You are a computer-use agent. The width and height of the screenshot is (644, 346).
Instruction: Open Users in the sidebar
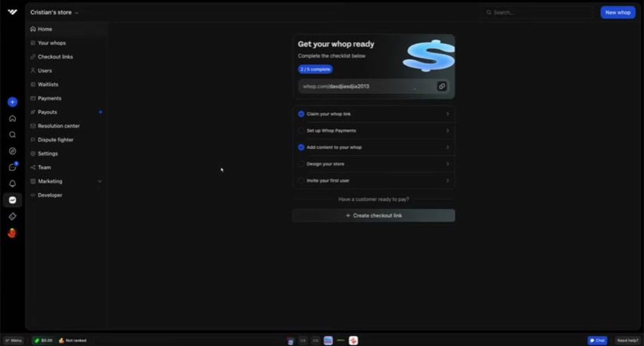66,71
